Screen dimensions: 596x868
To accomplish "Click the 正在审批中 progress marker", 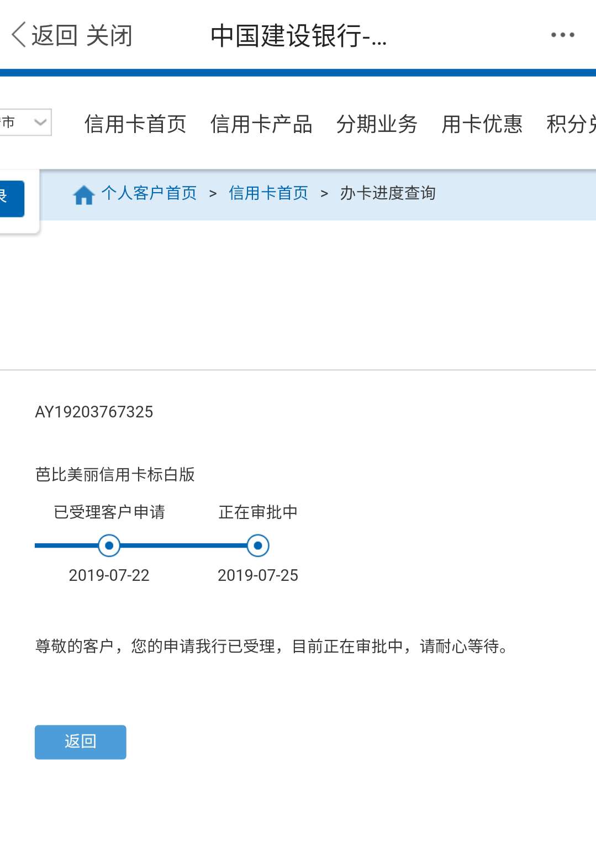I will [x=258, y=546].
